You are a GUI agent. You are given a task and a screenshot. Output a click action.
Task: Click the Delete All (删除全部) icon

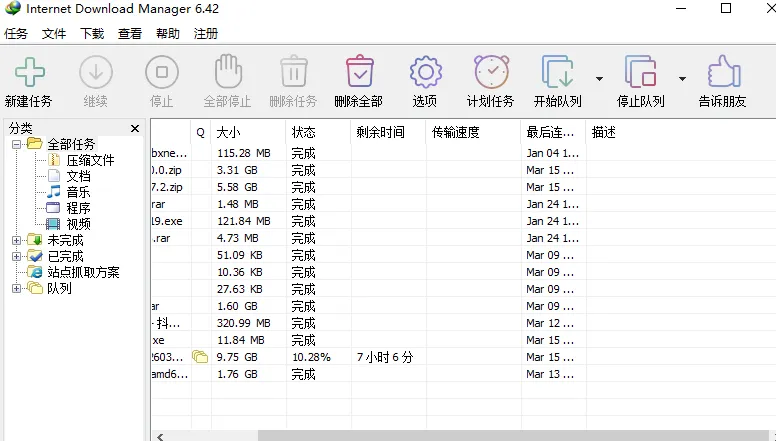tap(360, 71)
